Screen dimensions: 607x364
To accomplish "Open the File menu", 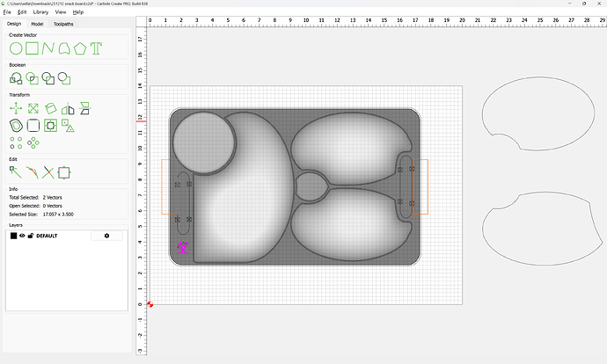I will click(x=8, y=12).
